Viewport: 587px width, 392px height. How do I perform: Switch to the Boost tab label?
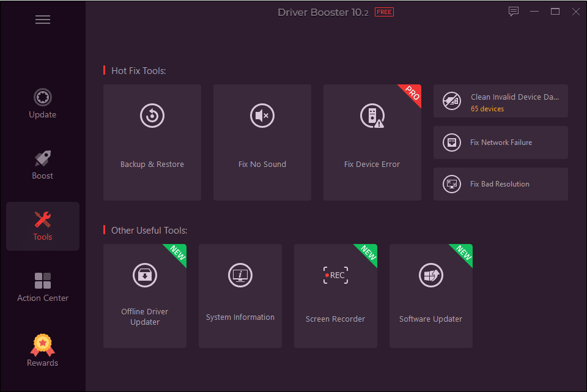click(x=43, y=176)
